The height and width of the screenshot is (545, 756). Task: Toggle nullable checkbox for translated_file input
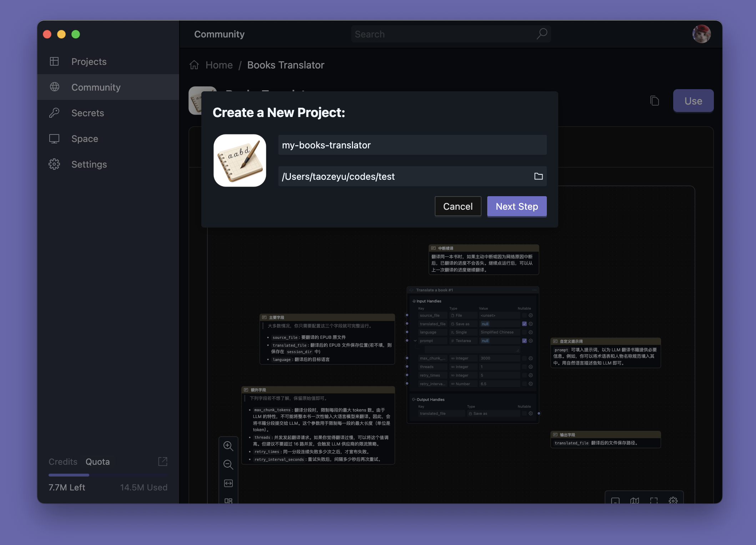coord(524,324)
